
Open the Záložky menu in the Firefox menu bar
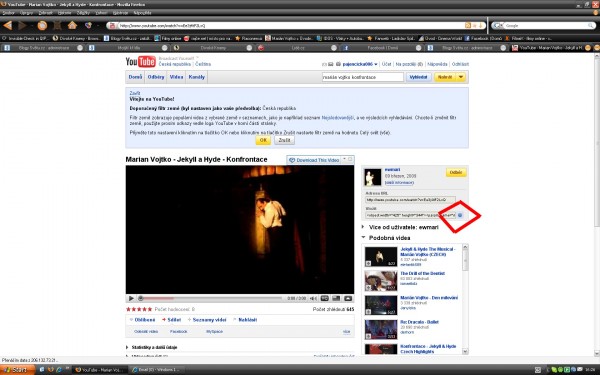pyautogui.click(x=83, y=13)
